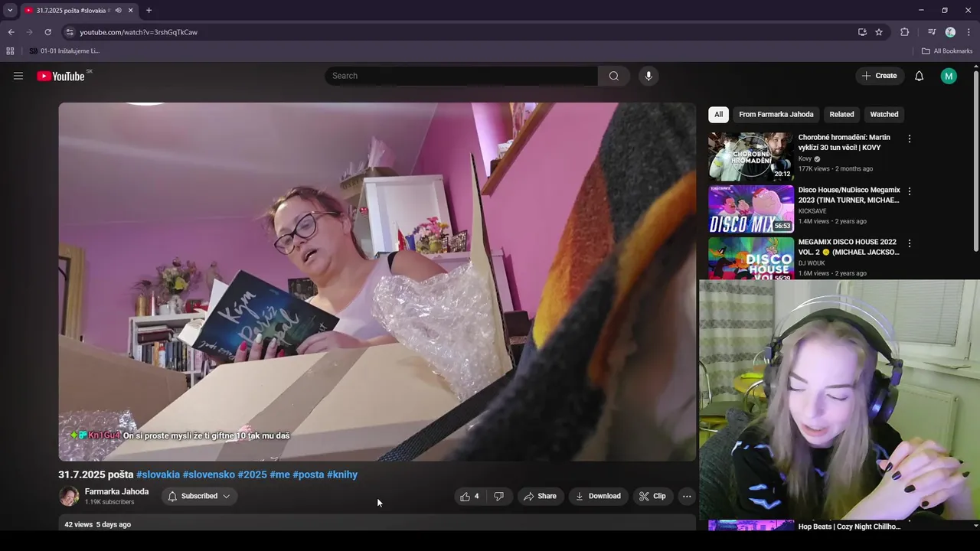Switch to the 31.7.2025 pošta browser tab
Image resolution: width=980 pixels, height=551 pixels.
(73, 11)
